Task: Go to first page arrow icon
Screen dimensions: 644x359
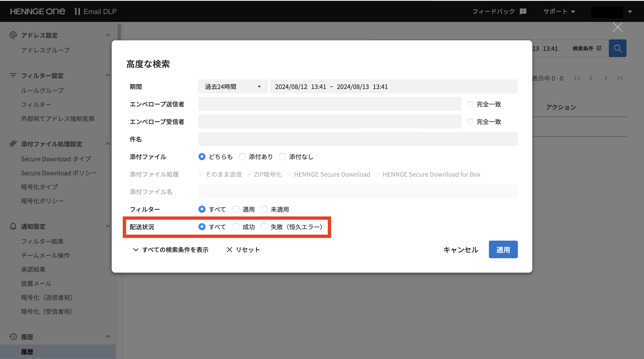Action: [x=577, y=78]
